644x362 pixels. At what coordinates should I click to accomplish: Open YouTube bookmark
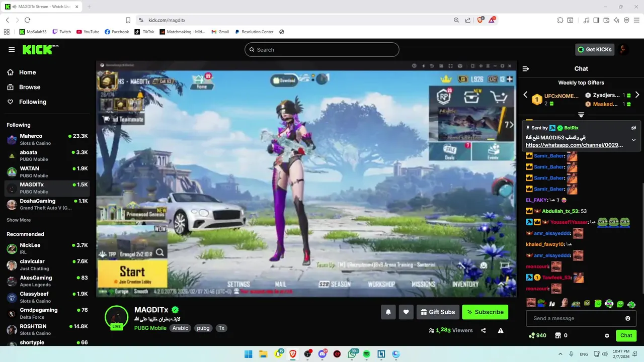[88, 32]
